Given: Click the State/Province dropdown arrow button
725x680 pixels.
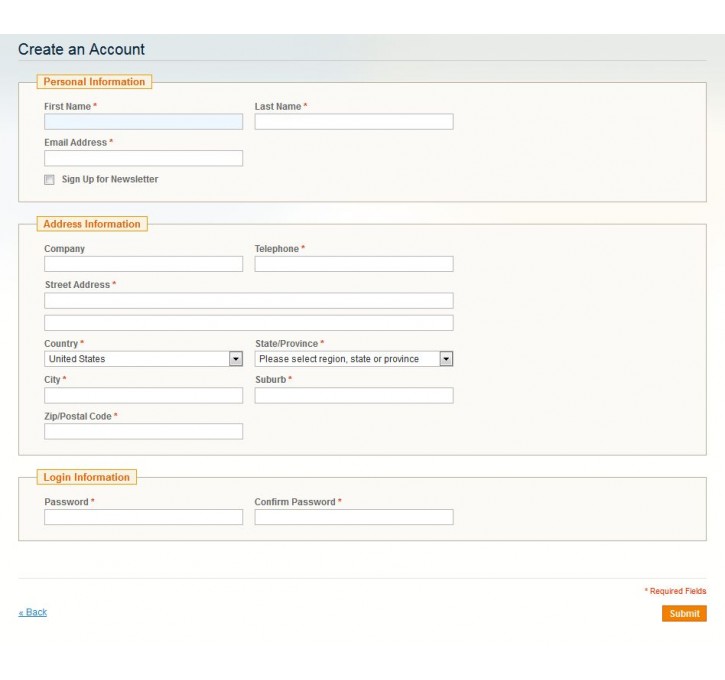Looking at the screenshot, I should coord(446,359).
